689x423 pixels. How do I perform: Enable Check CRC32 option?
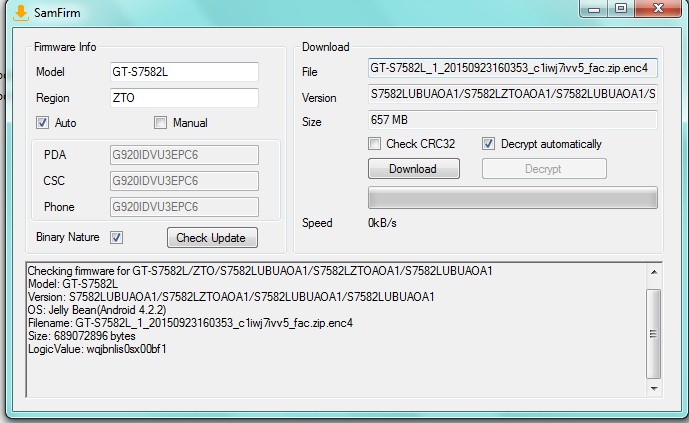pos(375,144)
